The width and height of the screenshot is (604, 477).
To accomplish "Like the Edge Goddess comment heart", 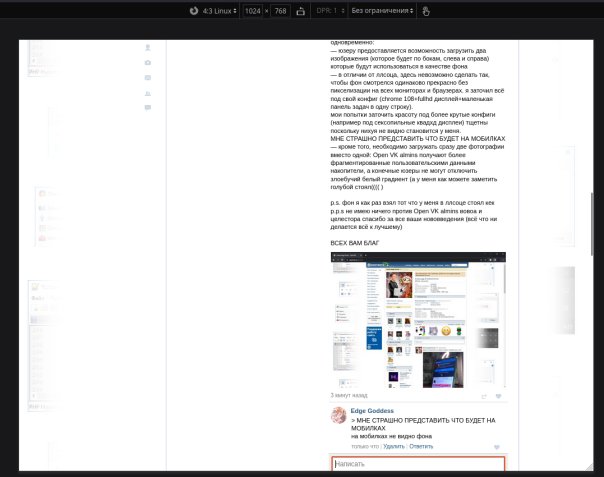I will click(x=497, y=447).
